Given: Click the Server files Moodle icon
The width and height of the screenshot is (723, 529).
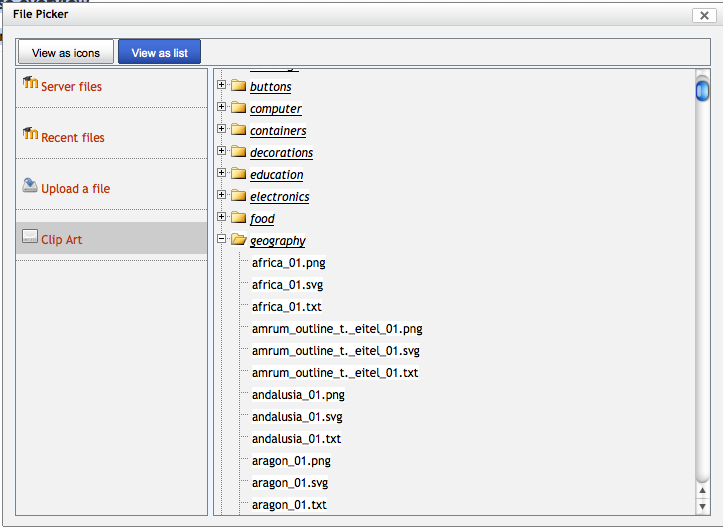Looking at the screenshot, I should coord(30,84).
